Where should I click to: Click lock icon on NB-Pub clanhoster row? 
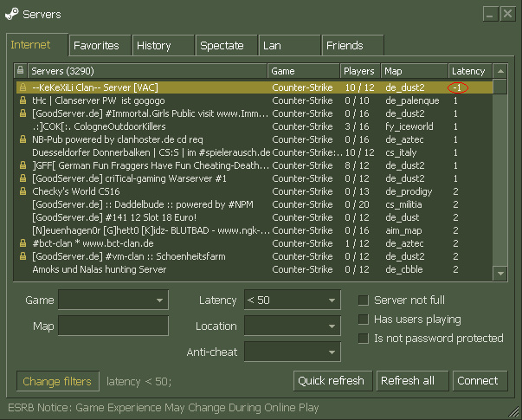[x=23, y=139]
